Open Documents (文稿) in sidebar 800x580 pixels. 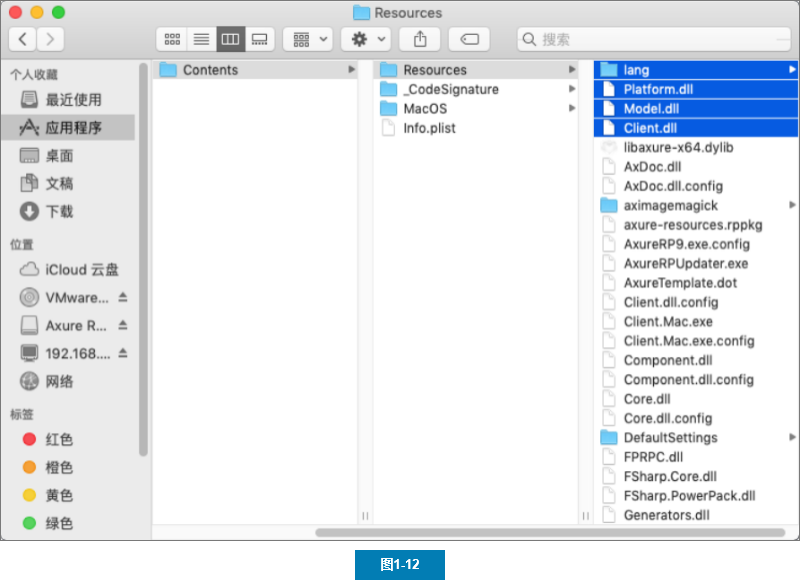[x=68, y=184]
